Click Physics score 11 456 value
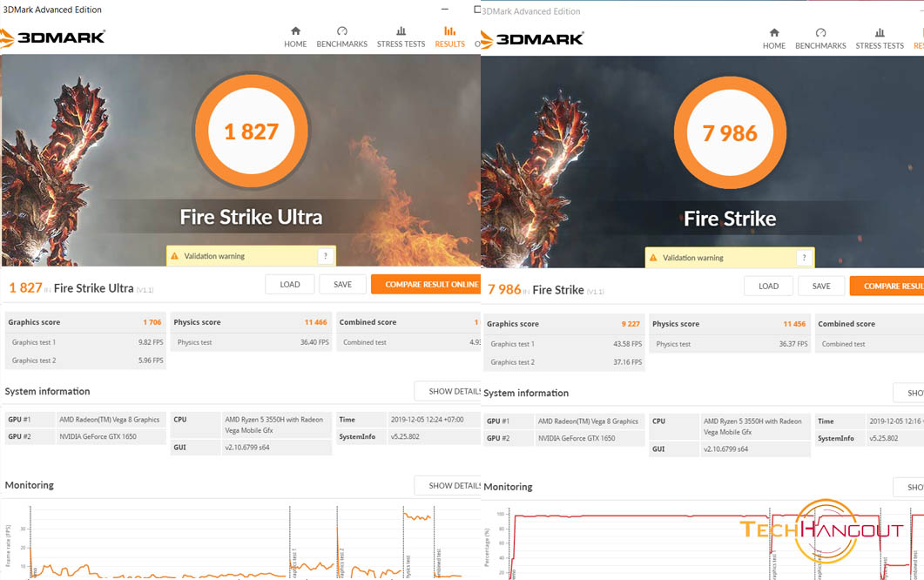 794,324
